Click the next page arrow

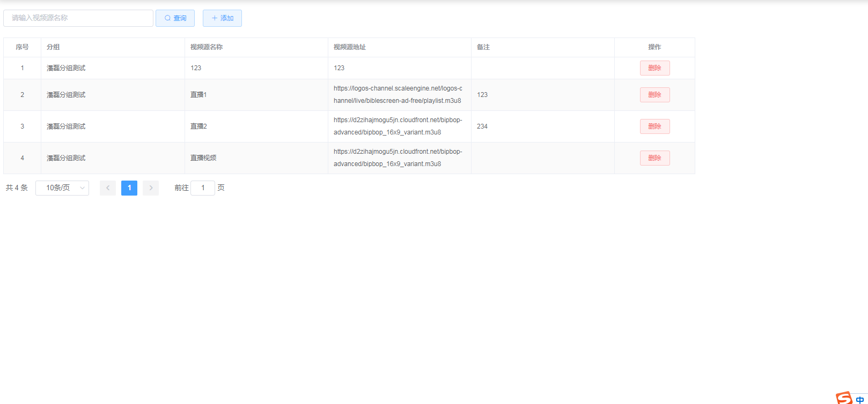[151, 188]
